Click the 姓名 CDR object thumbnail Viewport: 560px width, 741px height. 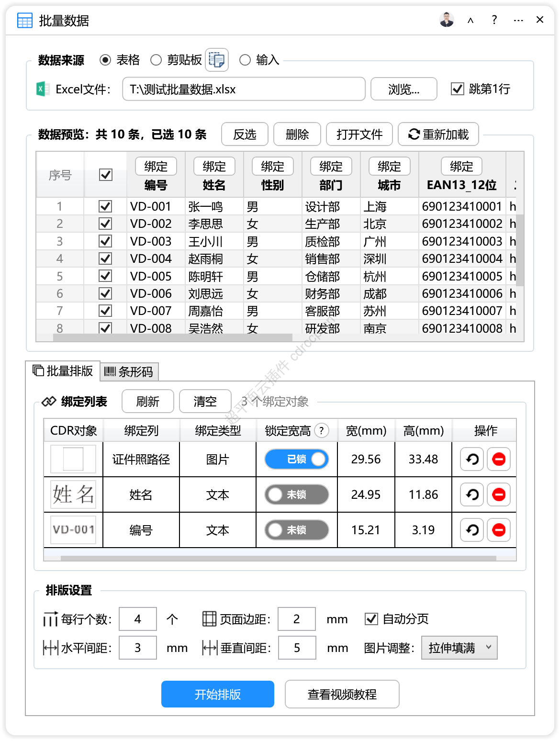tap(73, 494)
